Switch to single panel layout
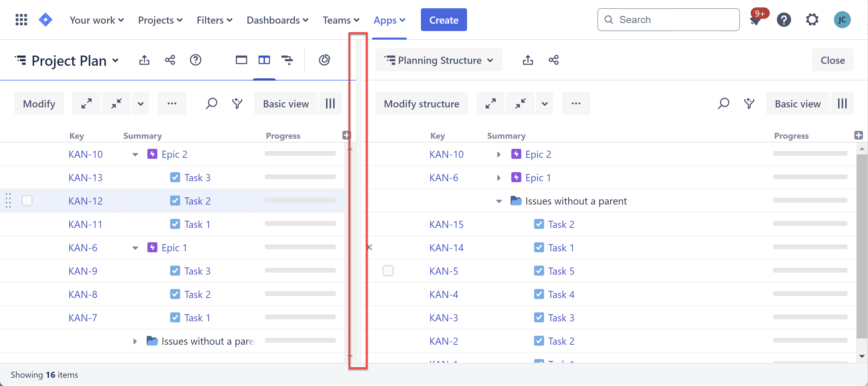 pos(241,60)
